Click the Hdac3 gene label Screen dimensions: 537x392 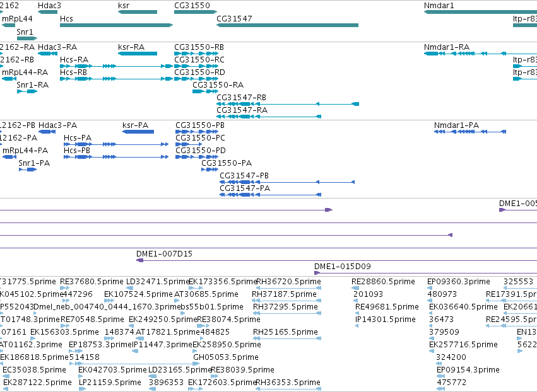[x=49, y=6]
